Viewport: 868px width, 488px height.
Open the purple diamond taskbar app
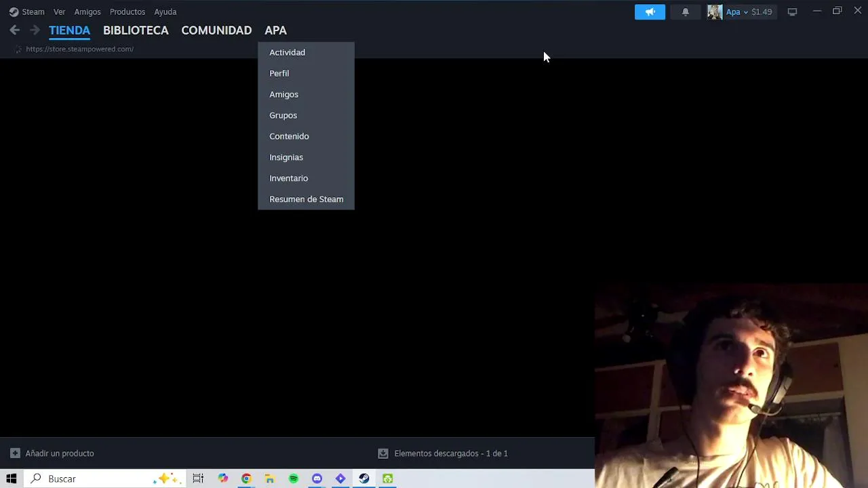(340, 479)
